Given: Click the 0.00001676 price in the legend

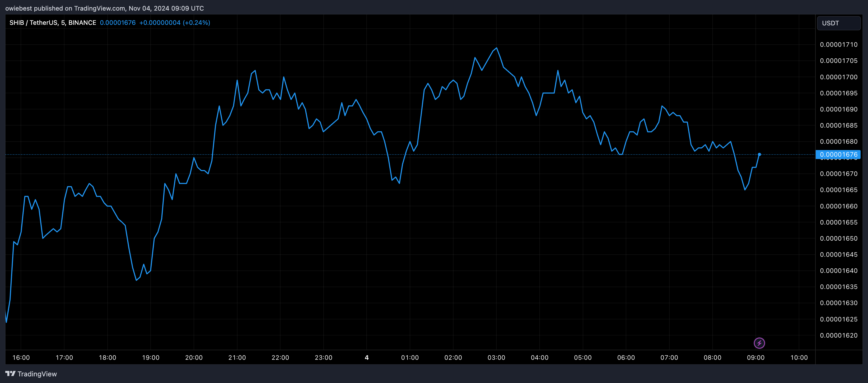Looking at the screenshot, I should pyautogui.click(x=118, y=22).
